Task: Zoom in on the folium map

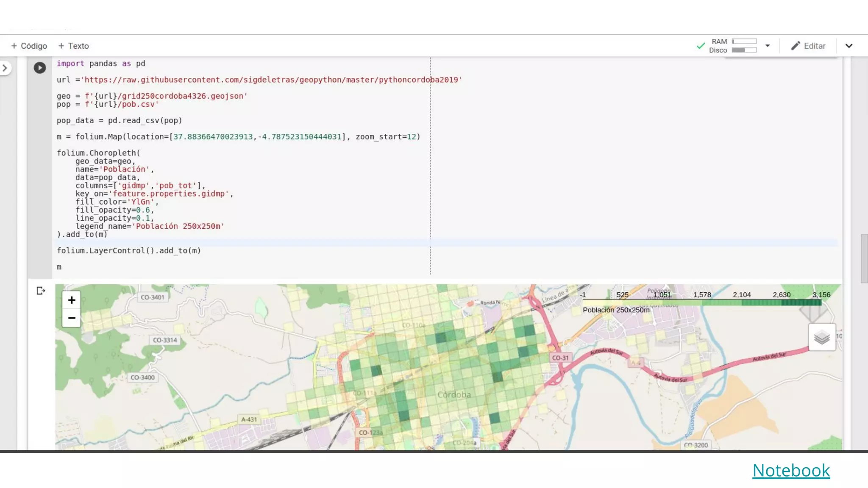Action: (x=72, y=300)
